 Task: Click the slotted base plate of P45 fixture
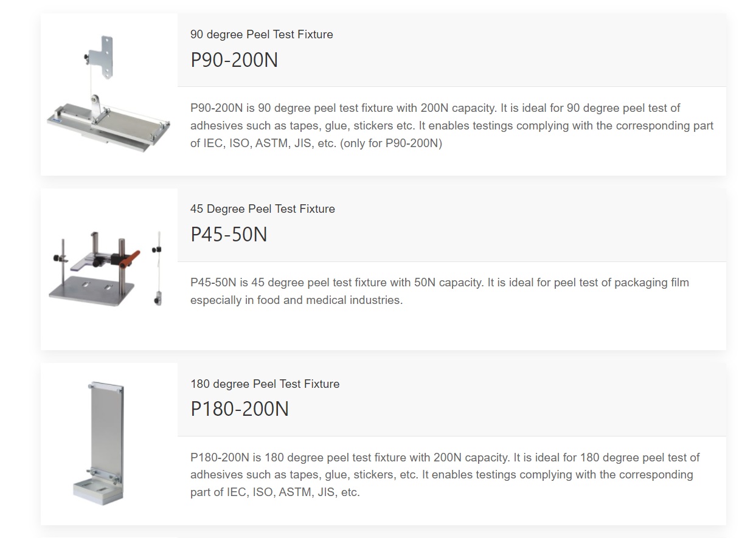pos(91,291)
